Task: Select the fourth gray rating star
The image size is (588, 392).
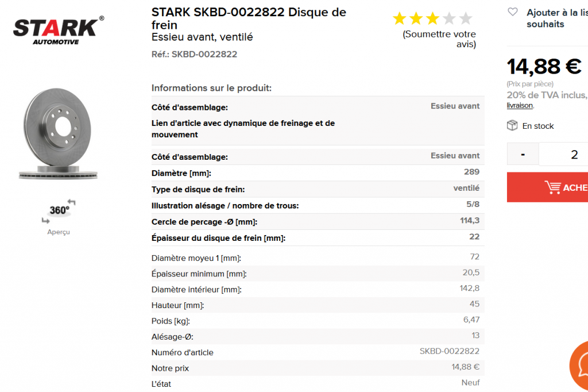Action: pos(449,18)
